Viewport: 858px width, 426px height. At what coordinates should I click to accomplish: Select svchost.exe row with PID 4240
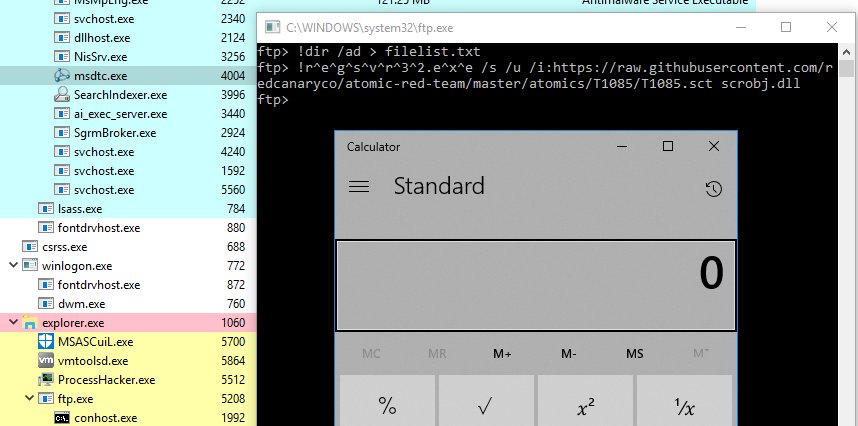click(128, 152)
